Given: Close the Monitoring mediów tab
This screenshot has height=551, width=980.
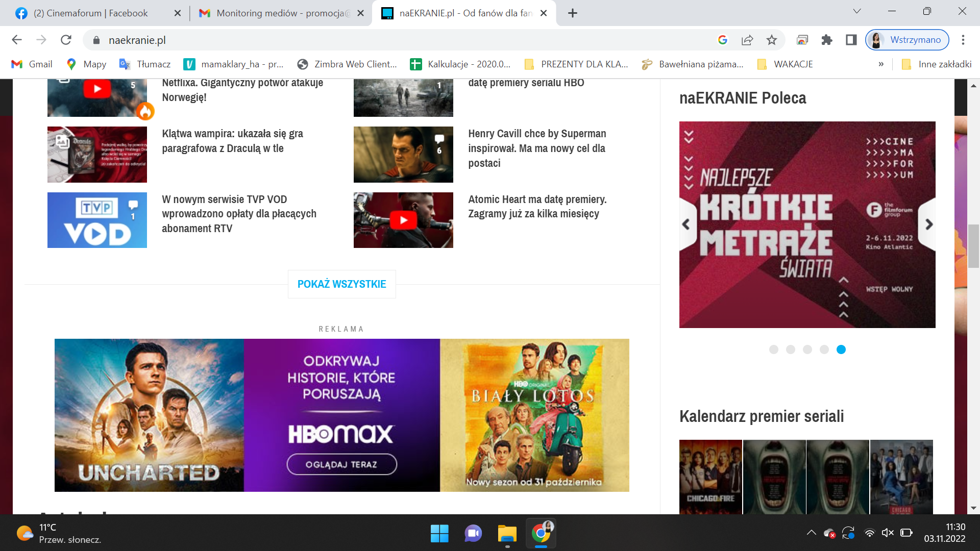Looking at the screenshot, I should pos(361,13).
